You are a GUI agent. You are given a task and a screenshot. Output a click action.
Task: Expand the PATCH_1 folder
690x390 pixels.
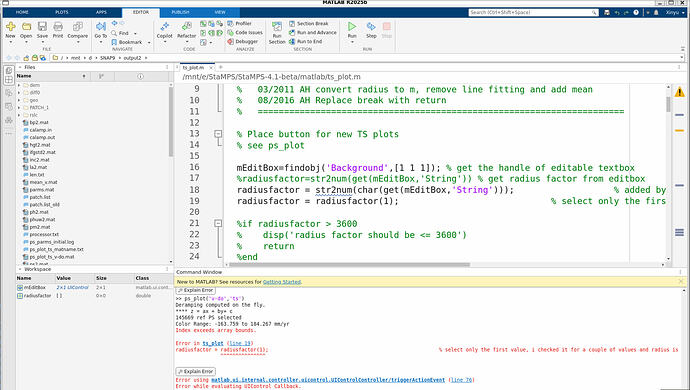point(19,107)
